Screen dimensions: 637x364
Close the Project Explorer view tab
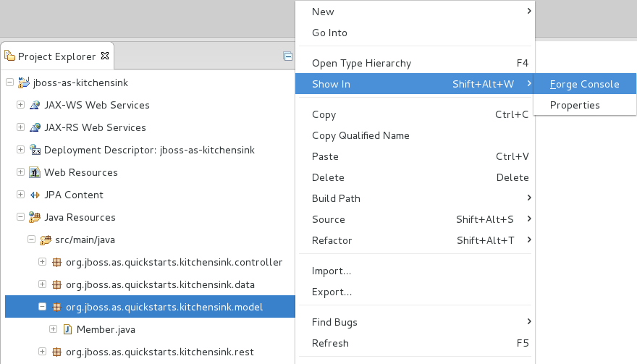pyautogui.click(x=104, y=56)
